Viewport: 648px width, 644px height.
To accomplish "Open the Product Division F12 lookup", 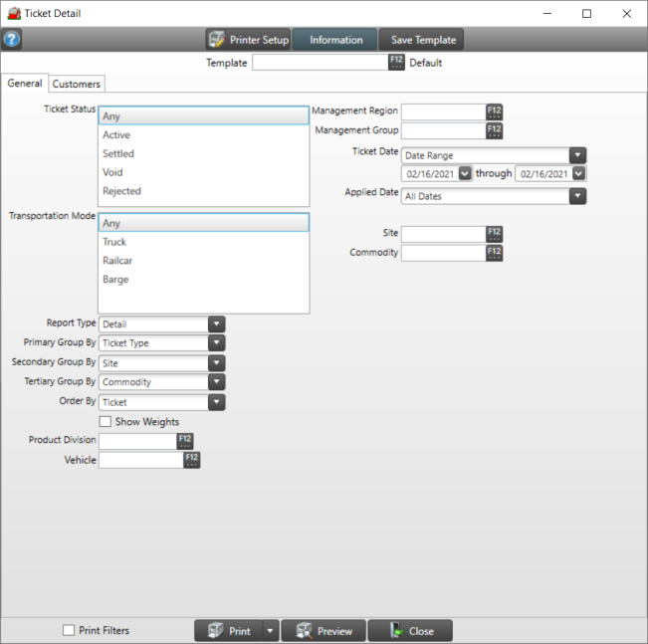I will [x=184, y=441].
